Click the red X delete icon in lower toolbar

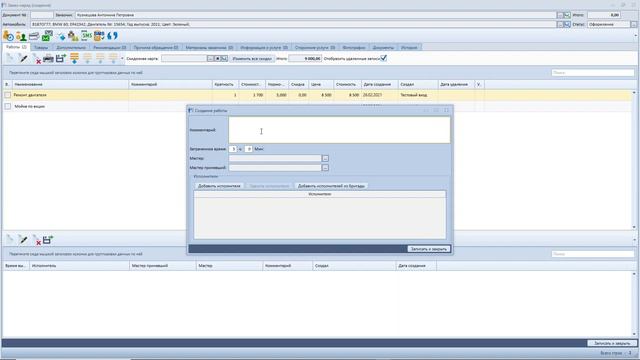click(x=37, y=240)
